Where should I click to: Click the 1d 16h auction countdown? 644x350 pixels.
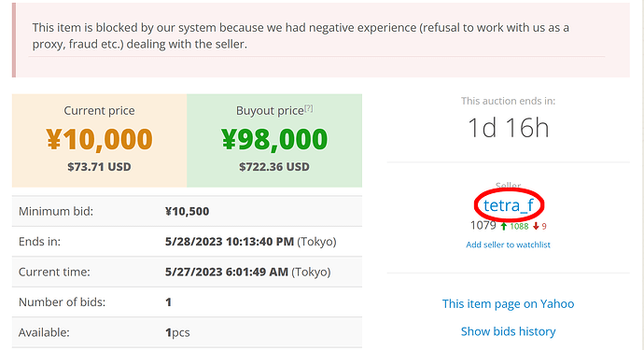point(508,128)
